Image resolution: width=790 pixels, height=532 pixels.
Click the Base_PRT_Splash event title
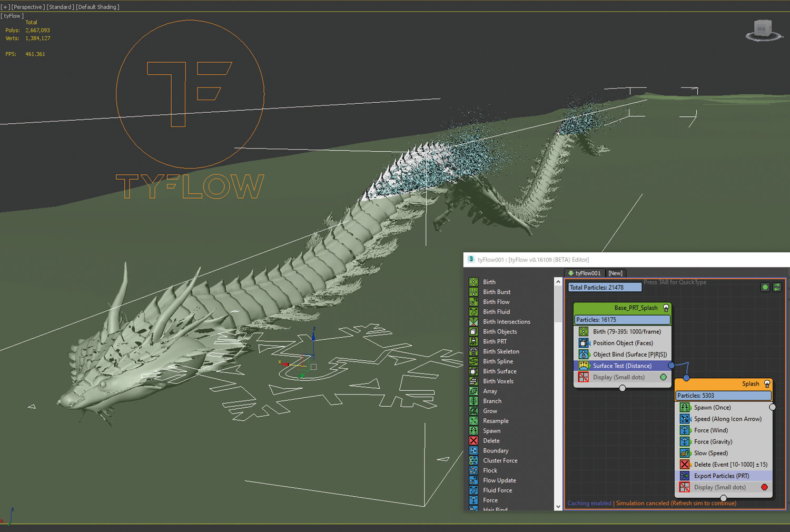(x=635, y=308)
